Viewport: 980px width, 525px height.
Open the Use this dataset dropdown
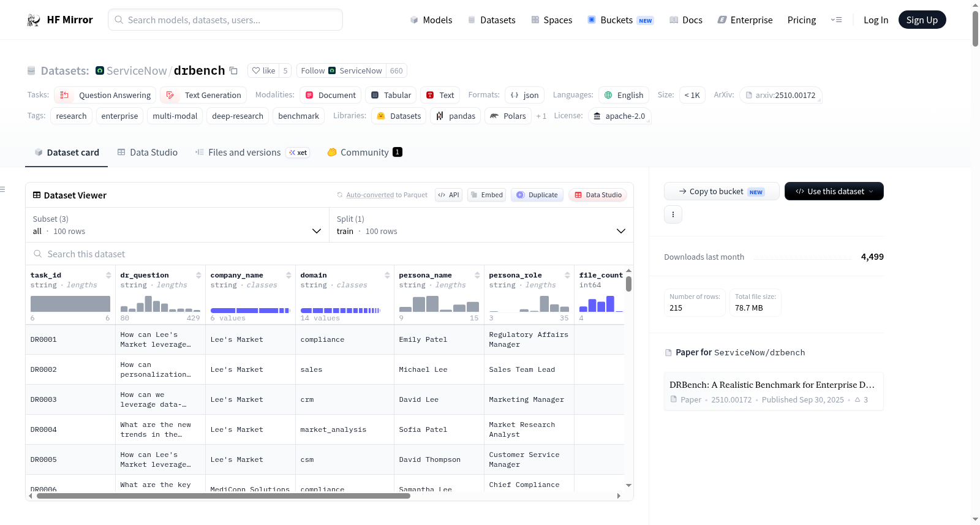pos(834,191)
